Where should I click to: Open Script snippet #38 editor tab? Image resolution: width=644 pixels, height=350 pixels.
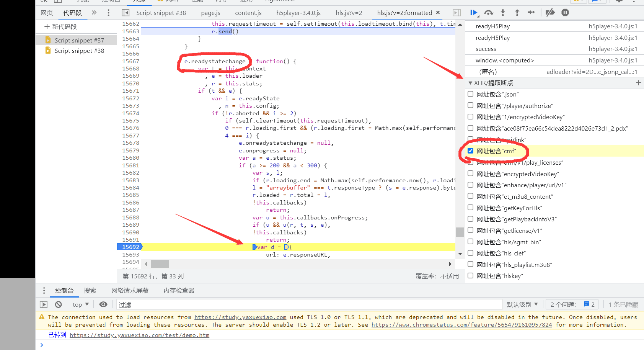(161, 13)
